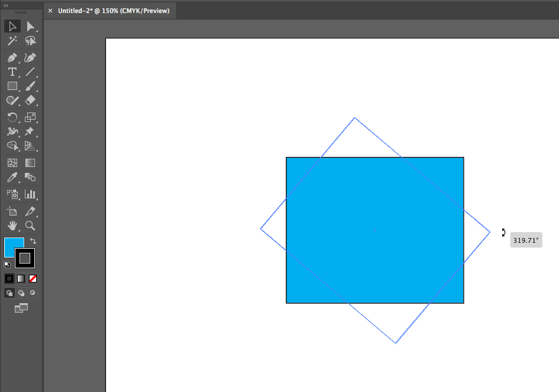The image size is (559, 392).
Task: Set paint mode to None
Action: click(x=33, y=278)
